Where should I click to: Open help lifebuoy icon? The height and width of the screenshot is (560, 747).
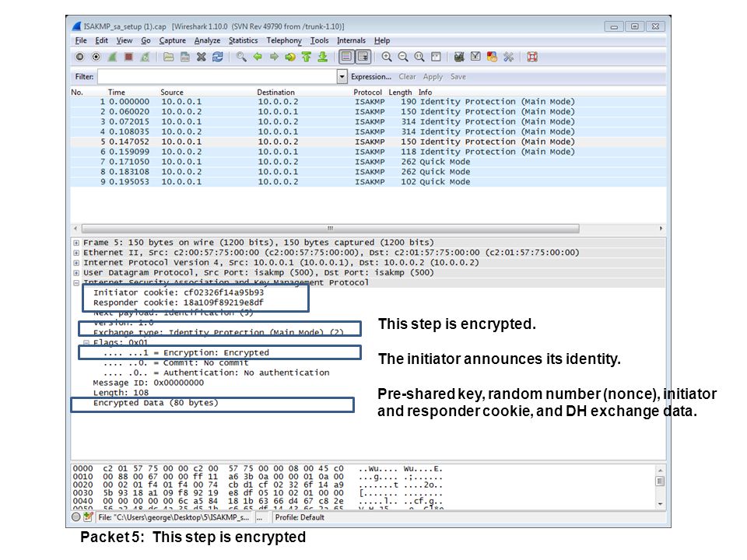tap(532, 57)
